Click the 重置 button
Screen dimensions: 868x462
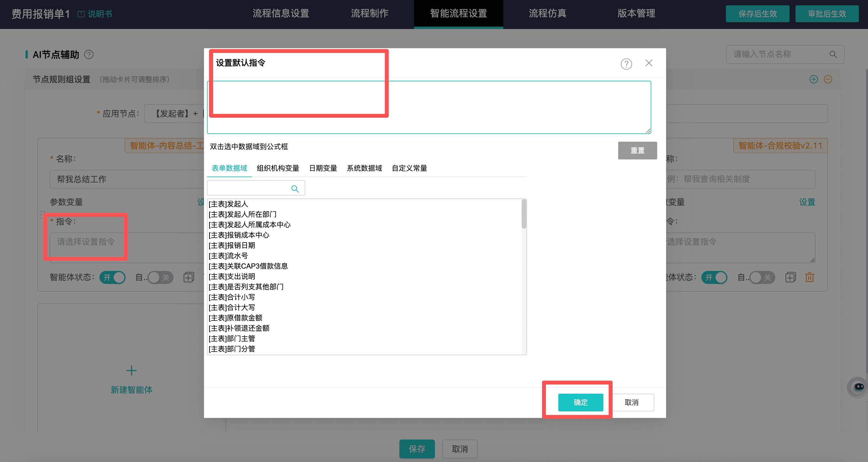[637, 151]
